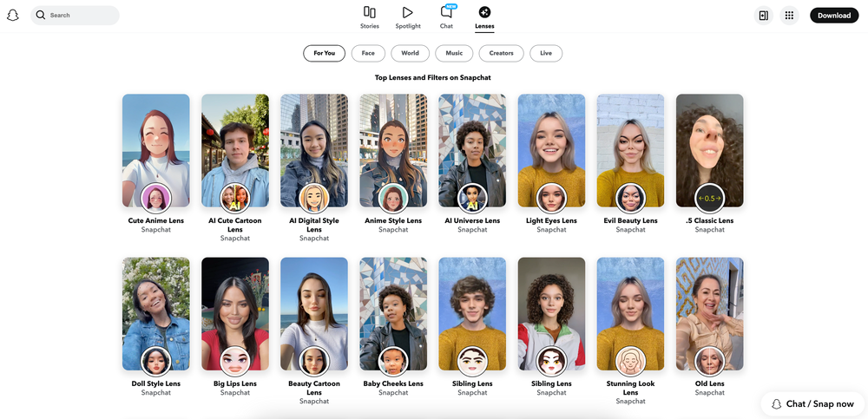Open Stunning Look Lens thumbnail

(x=630, y=314)
